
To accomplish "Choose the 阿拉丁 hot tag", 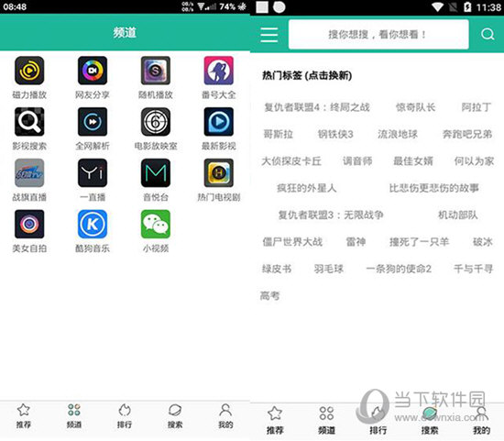I will tap(476, 107).
